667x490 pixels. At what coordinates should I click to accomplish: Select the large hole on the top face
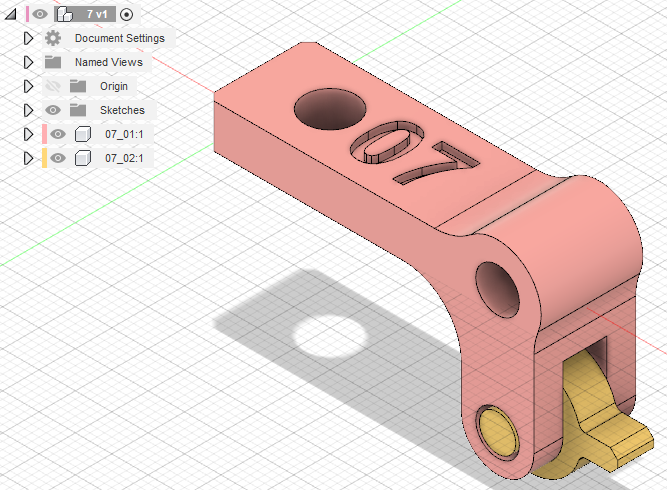(x=330, y=109)
